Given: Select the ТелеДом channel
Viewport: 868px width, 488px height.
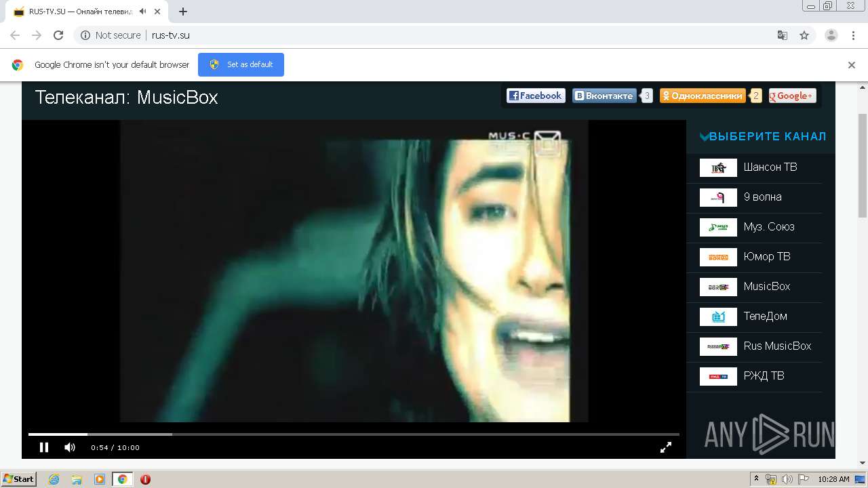Looking at the screenshot, I should point(766,317).
